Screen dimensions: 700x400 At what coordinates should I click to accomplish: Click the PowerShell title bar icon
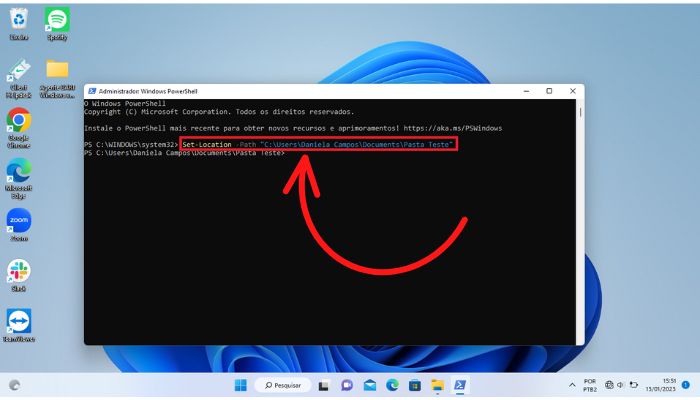[x=92, y=91]
